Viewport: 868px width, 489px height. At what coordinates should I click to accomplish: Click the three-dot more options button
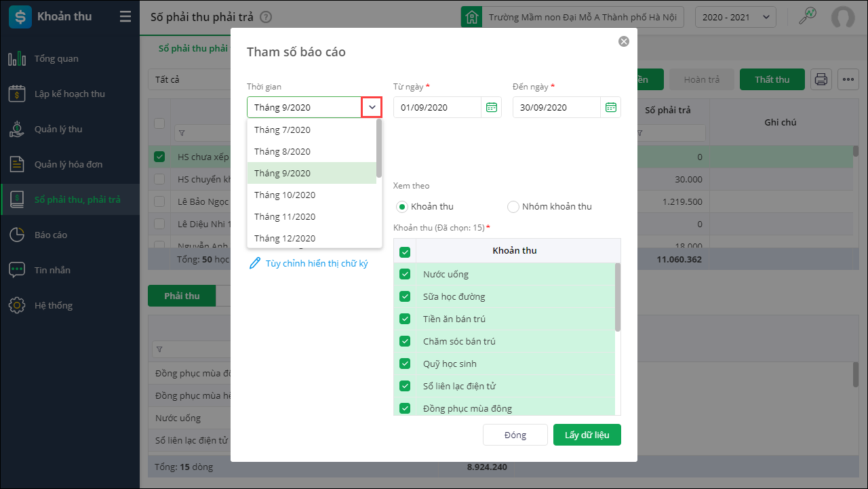848,79
